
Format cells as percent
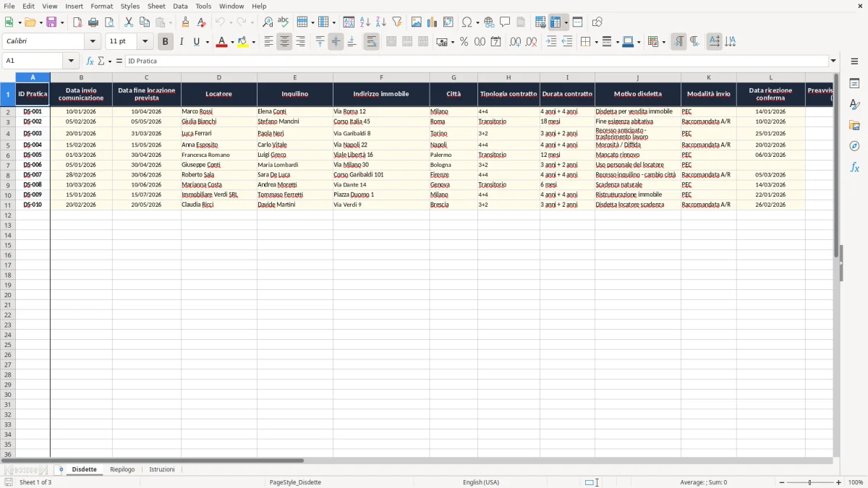pos(464,42)
